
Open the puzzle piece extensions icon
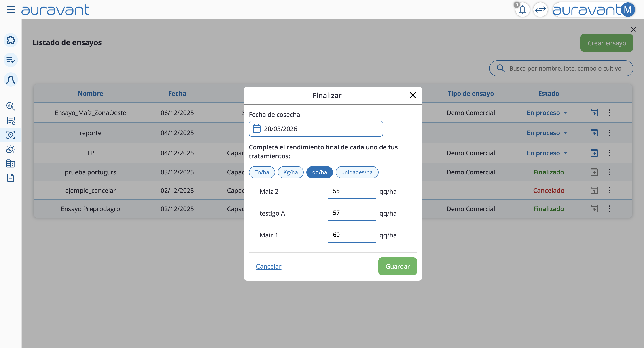(11, 40)
